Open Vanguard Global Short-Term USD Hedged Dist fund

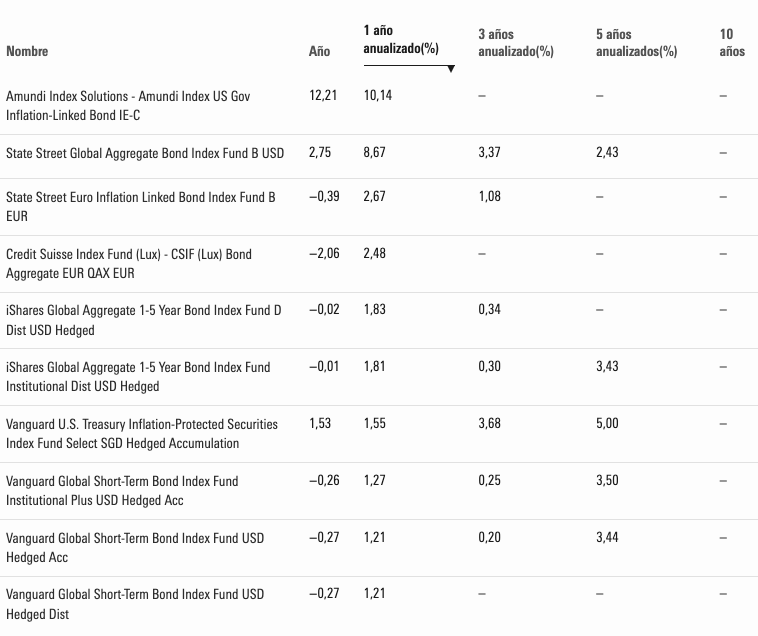coord(135,604)
